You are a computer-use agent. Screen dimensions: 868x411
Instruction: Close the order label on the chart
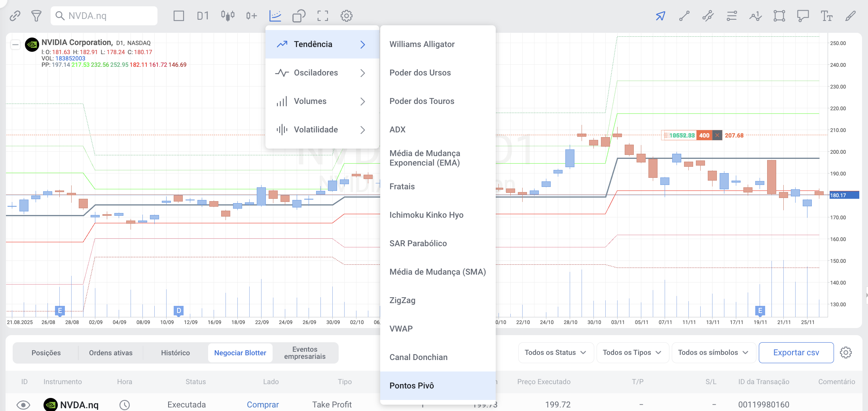(717, 135)
